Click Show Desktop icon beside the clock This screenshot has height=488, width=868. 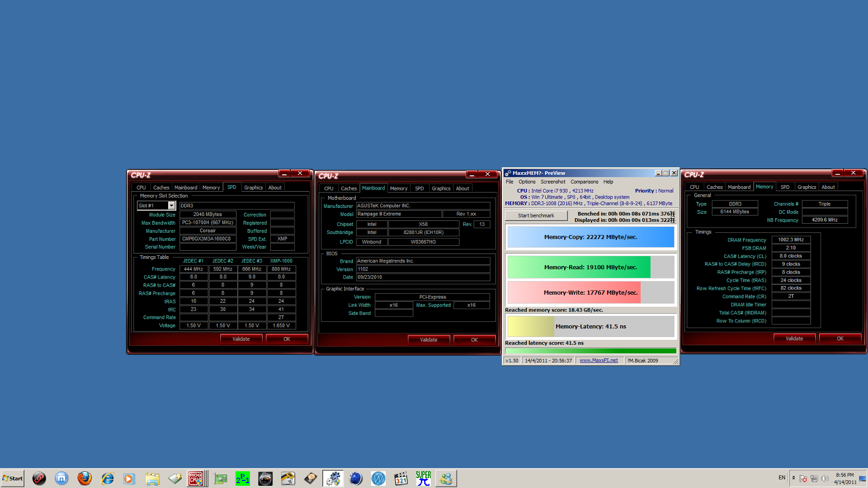863,478
